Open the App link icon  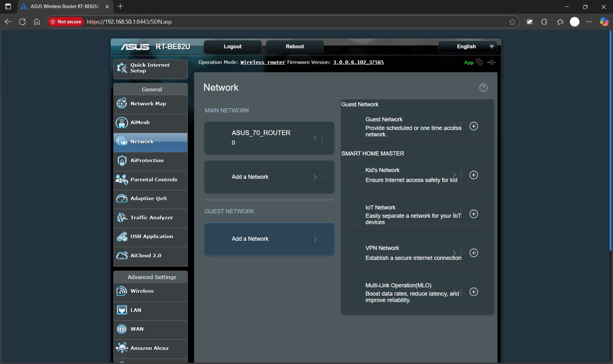click(x=479, y=62)
